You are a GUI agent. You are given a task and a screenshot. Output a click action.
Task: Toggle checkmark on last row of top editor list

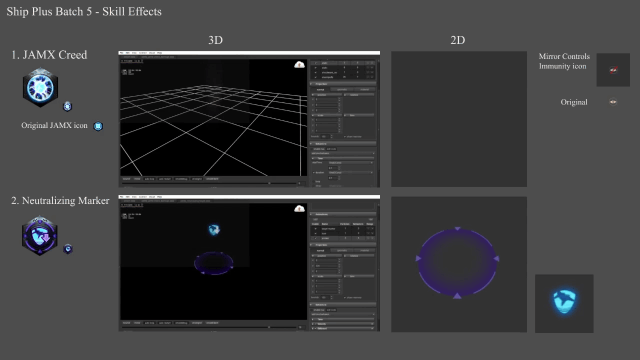(315, 77)
